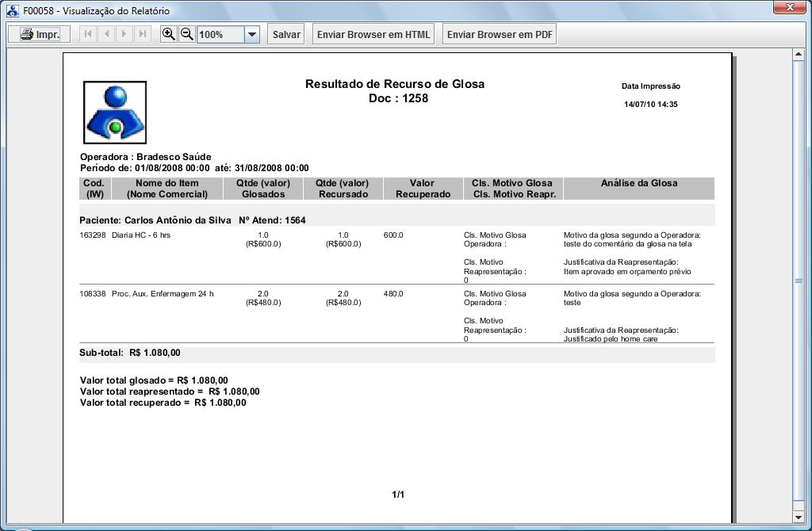Go to first page of report
Screen dimensions: 812x531
pyautogui.click(x=88, y=34)
